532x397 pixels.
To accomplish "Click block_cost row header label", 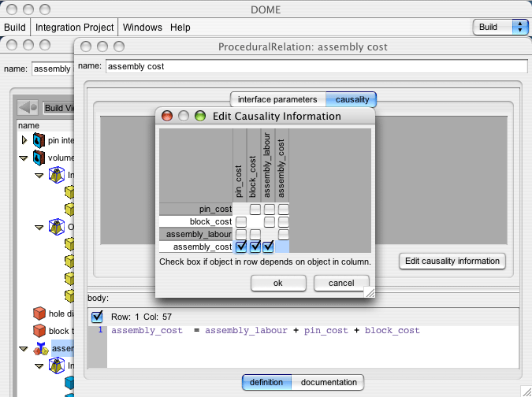I will pyautogui.click(x=195, y=221).
